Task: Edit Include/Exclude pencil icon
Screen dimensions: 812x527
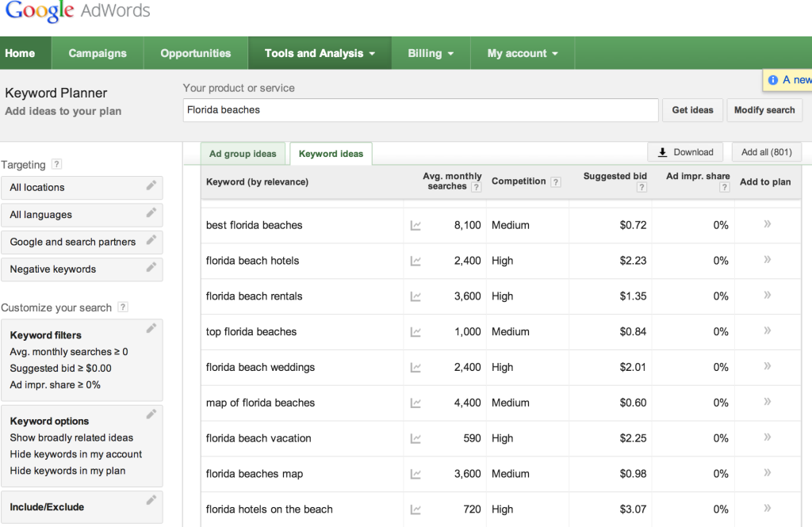Action: point(151,500)
